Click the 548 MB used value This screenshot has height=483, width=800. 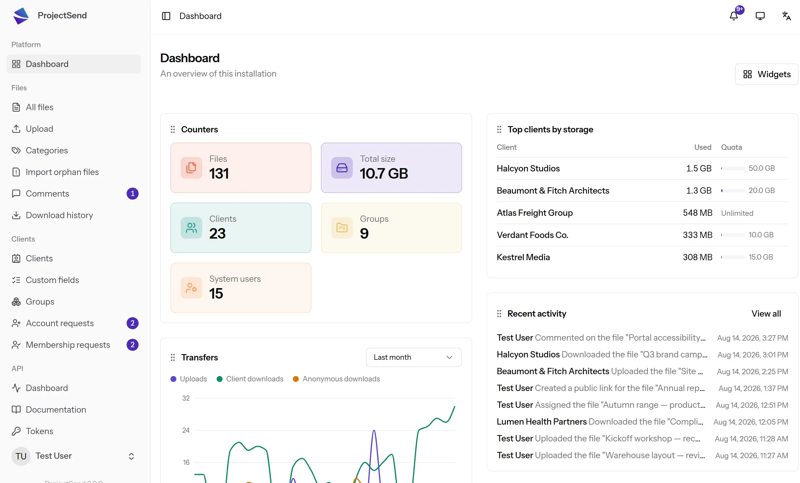(697, 213)
